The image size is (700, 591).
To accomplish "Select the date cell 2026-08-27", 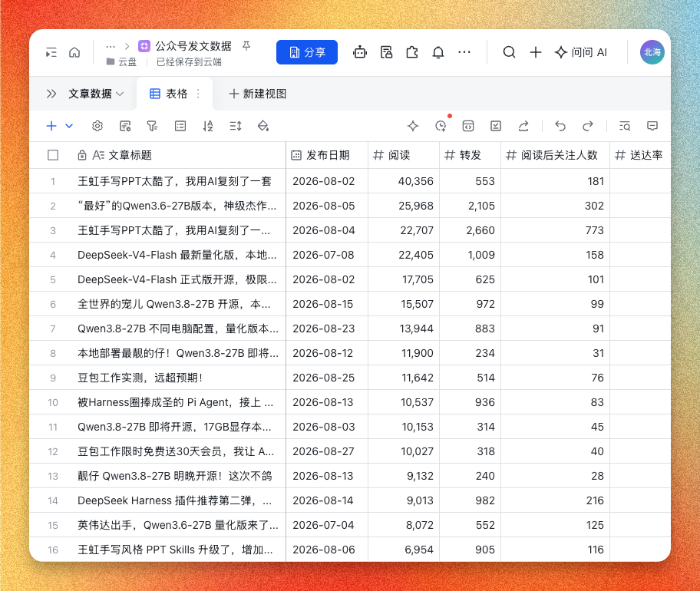I will pos(327,451).
